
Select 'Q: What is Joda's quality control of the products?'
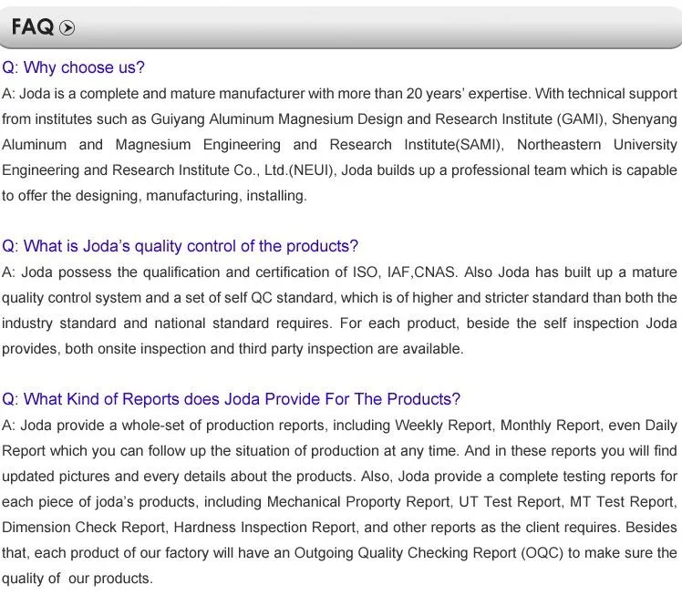(x=180, y=246)
